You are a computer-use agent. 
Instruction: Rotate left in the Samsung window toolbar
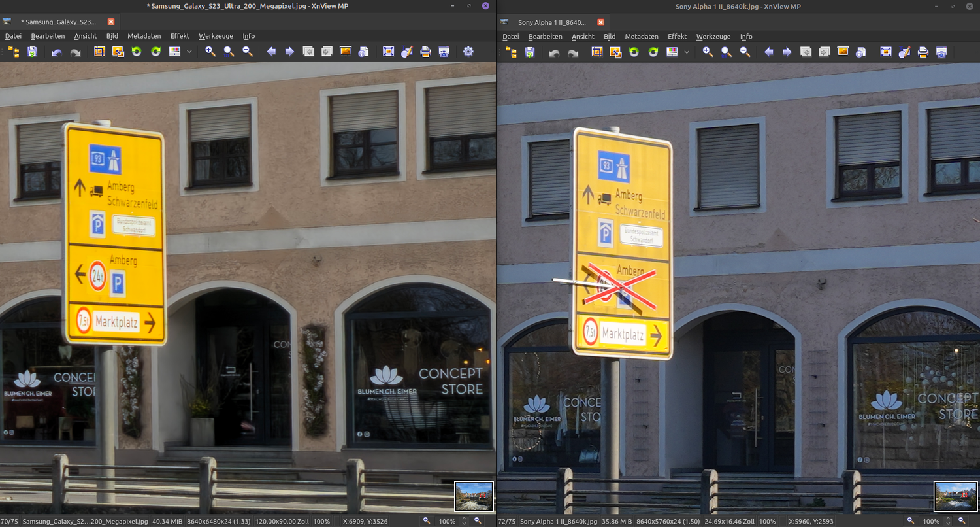(137, 52)
